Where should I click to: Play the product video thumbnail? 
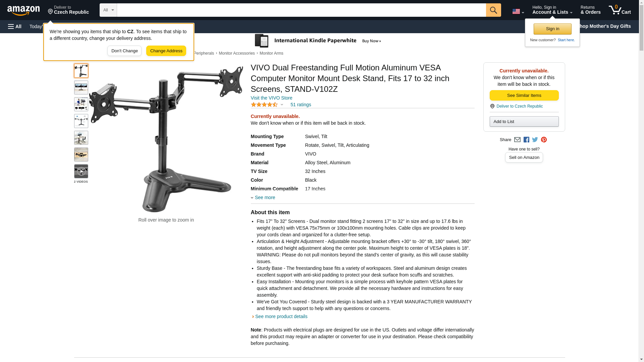pos(81,171)
